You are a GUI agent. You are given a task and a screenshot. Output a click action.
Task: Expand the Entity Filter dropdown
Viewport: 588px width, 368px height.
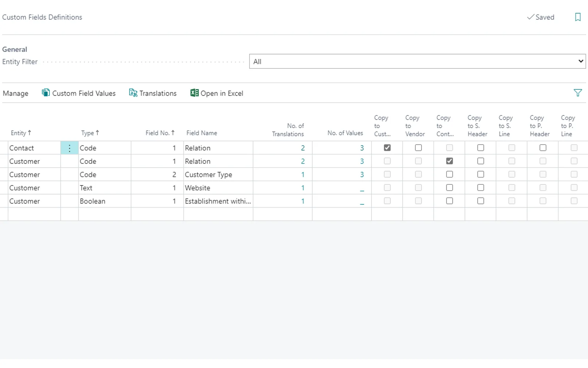pyautogui.click(x=417, y=61)
